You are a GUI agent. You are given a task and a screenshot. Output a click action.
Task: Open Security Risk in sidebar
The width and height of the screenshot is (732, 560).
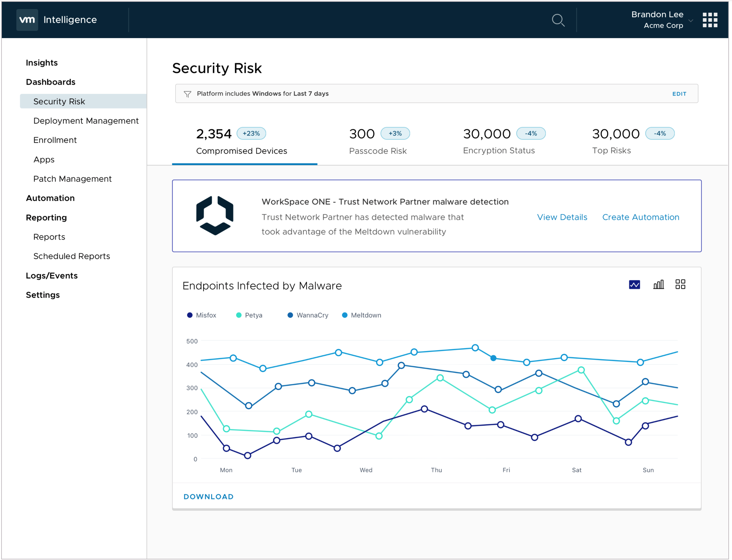click(83, 101)
